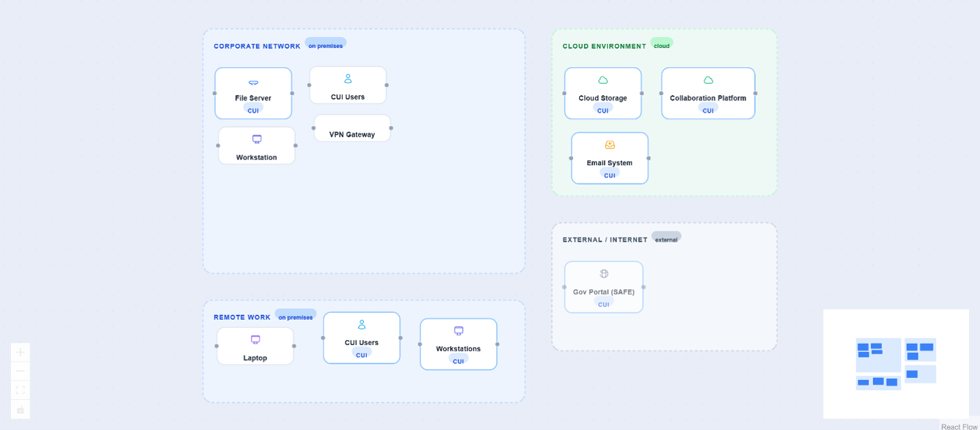Select the Collaboration Platform node label
The height and width of the screenshot is (430, 980).
tap(708, 98)
